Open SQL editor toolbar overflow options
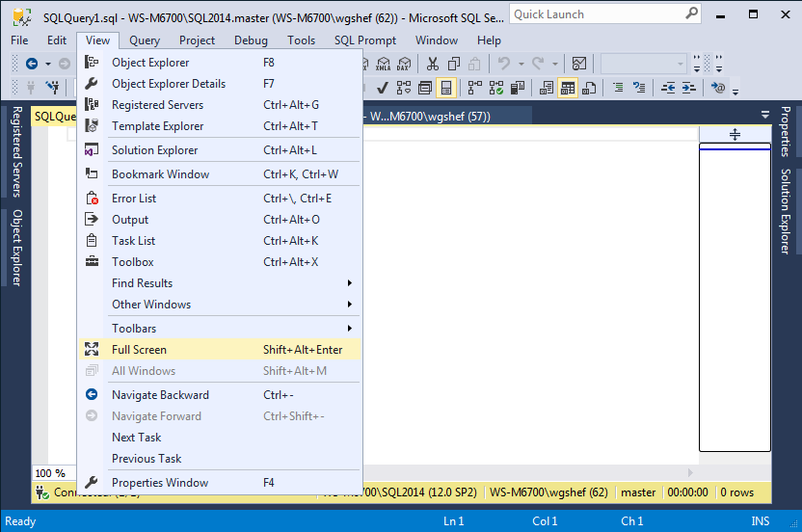 coord(735,93)
